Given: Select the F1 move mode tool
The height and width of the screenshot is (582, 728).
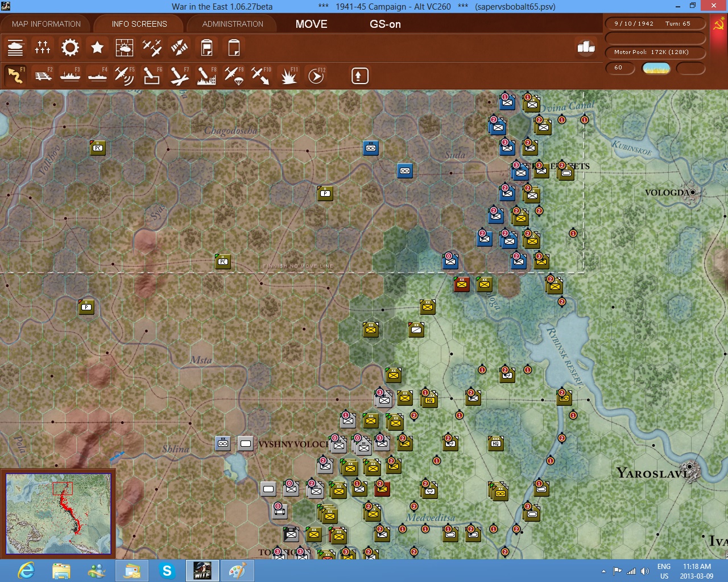Looking at the screenshot, I should 15,75.
